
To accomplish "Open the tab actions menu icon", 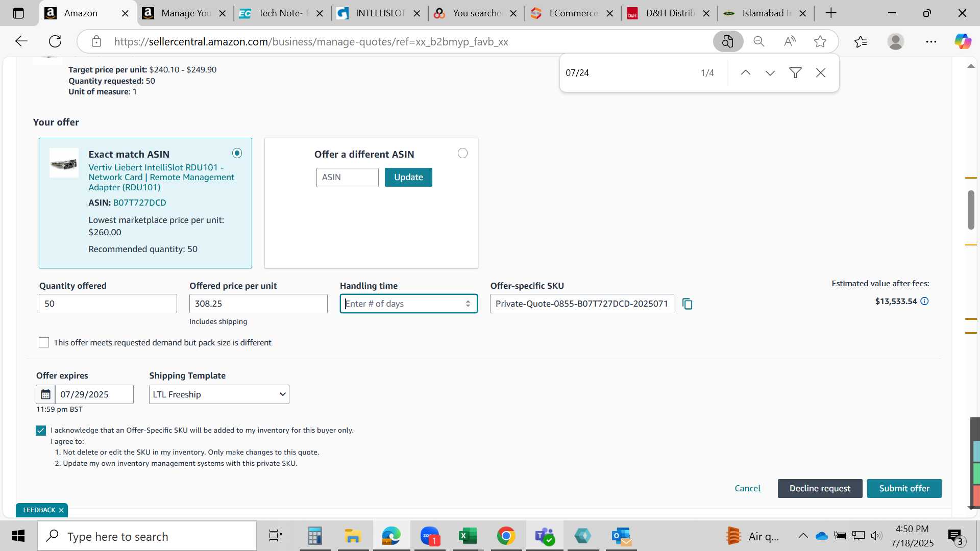I will [x=18, y=13].
